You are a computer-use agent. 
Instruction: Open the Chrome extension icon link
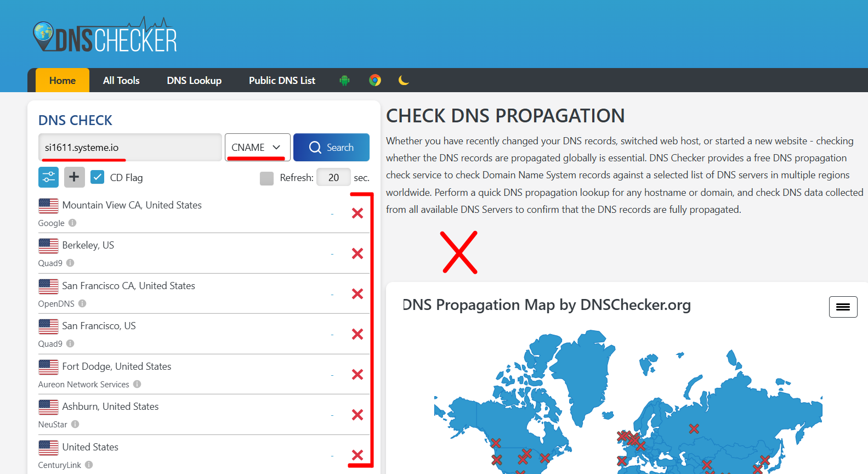point(375,81)
